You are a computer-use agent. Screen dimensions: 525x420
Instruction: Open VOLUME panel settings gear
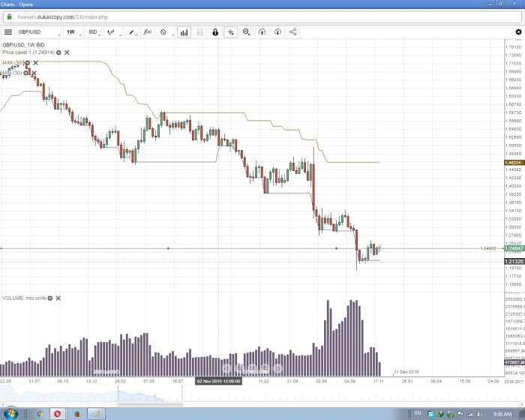tap(50, 298)
